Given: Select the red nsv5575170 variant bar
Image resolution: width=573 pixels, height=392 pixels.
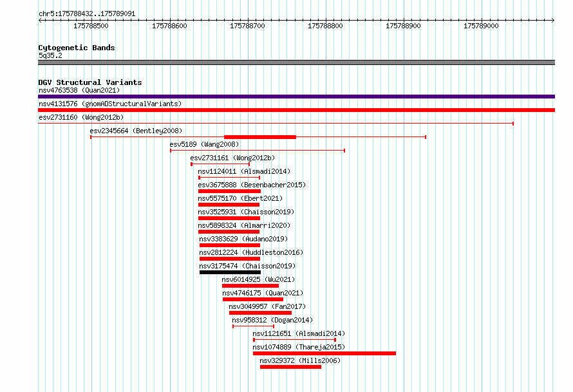Looking at the screenshot, I should tap(229, 205).
